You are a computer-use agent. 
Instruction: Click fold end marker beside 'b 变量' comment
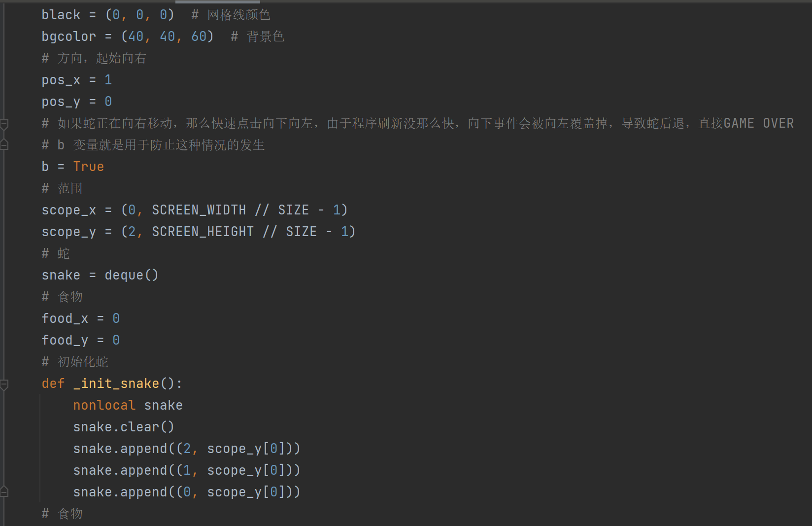tap(4, 145)
